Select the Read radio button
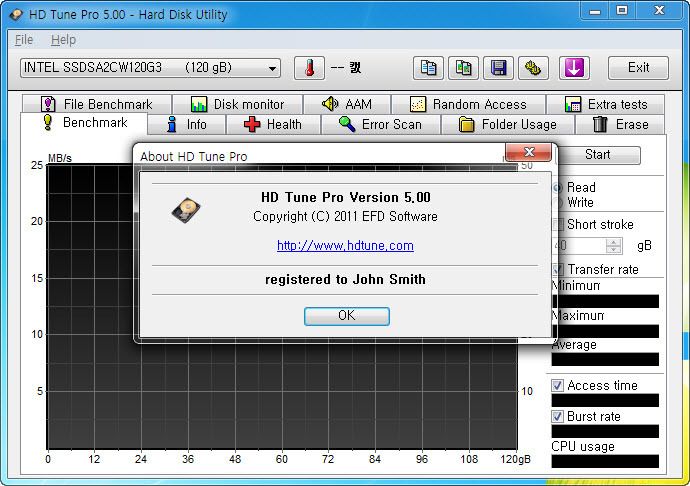Screen dimensions: 690x486 (x=558, y=188)
